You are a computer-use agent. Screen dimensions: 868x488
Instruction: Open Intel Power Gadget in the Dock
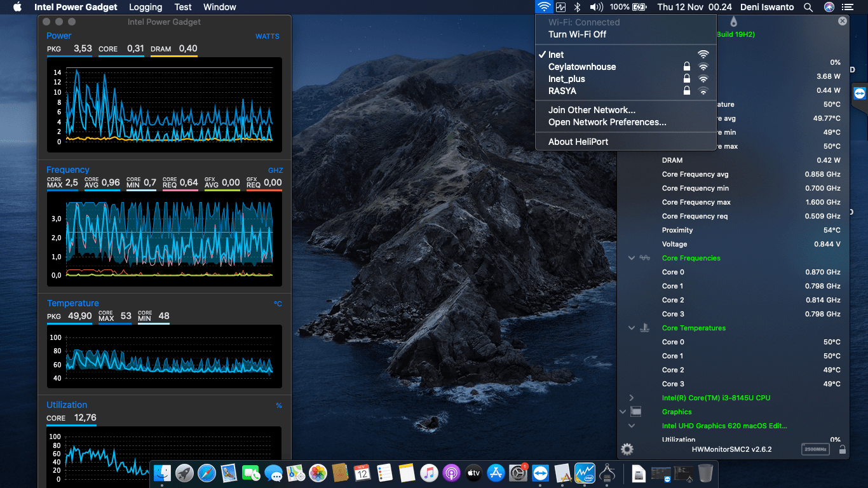click(585, 473)
